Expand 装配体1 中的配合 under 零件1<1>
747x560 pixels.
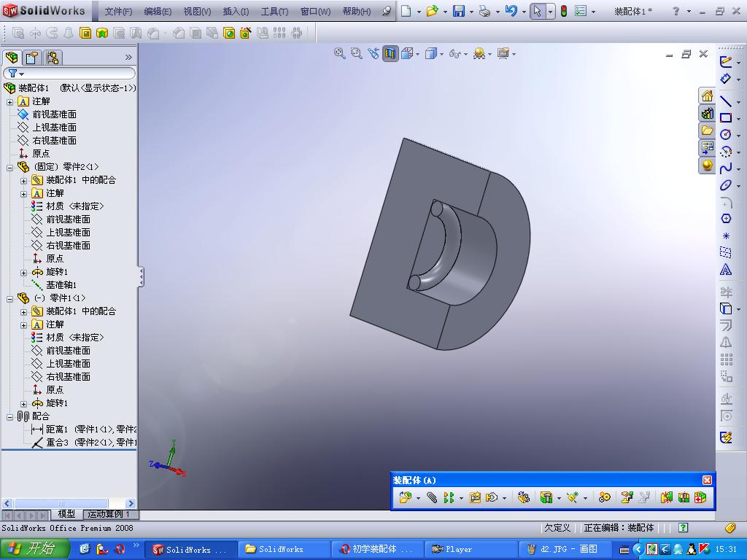(x=24, y=312)
